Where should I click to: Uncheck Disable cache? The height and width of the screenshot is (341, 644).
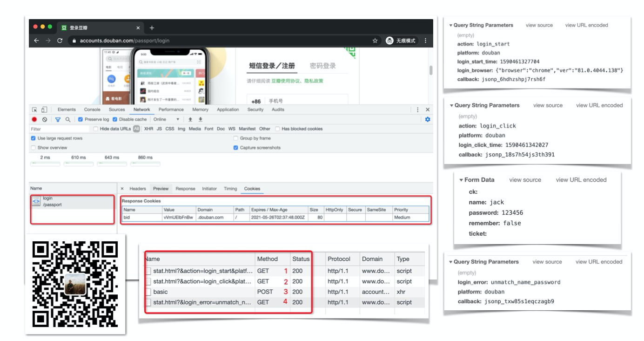pos(114,119)
